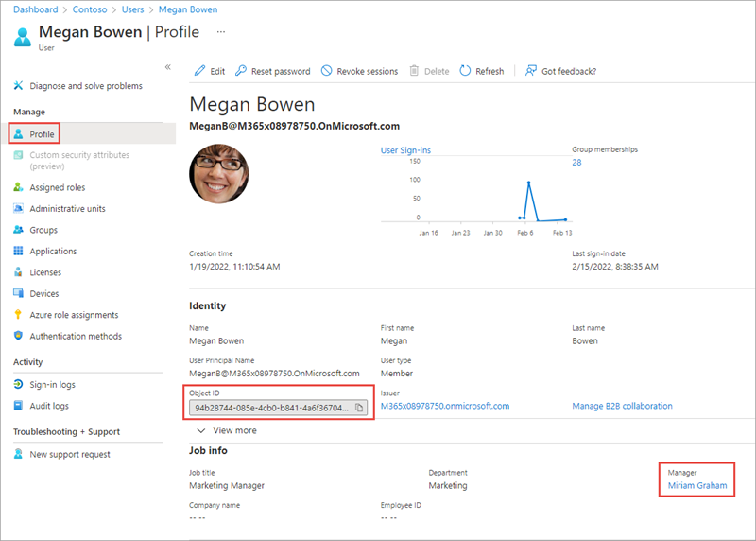Click the user avatar icon beside the page title

[22, 37]
